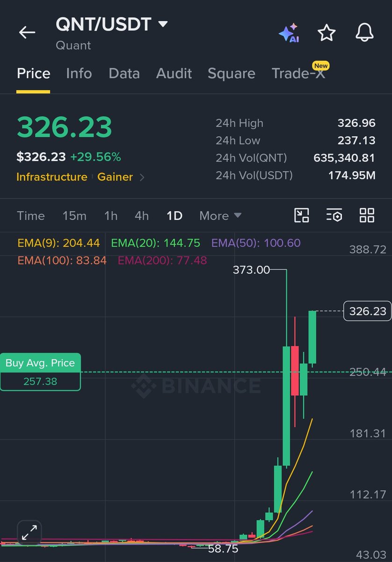Select the 4h chart interval
Viewport: 392px width, 562px height.
142,216
